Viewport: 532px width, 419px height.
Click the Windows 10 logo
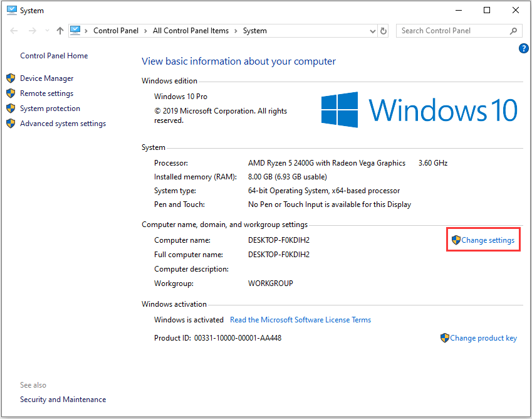coord(419,110)
